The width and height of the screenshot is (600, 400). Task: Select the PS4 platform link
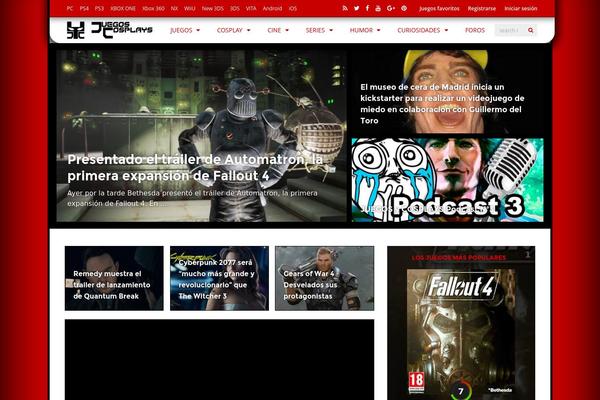click(84, 8)
